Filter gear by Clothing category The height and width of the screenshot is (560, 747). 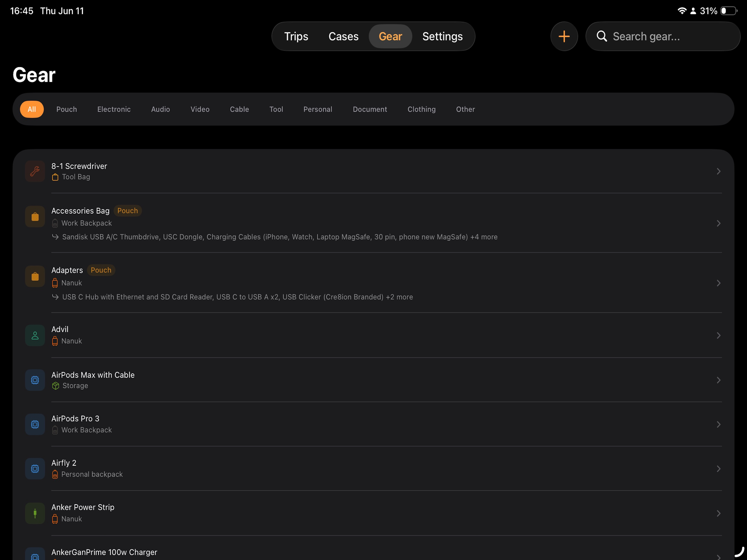point(422,109)
